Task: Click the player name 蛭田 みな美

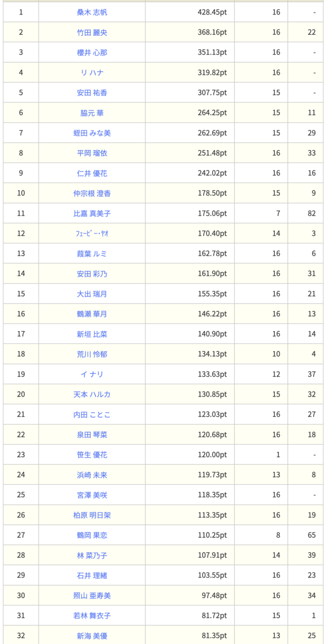Action: 92,133
